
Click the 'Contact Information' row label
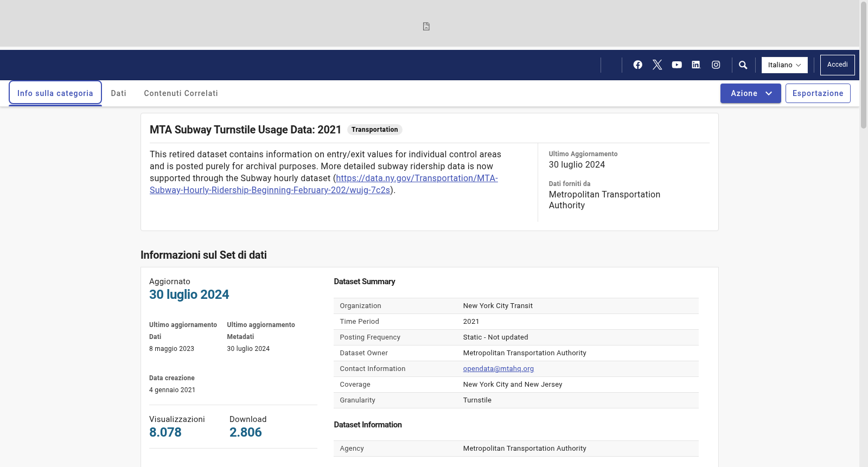click(x=373, y=369)
